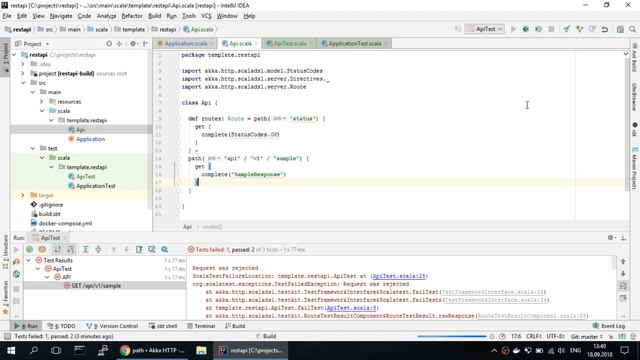Image resolution: width=640 pixels, height=360 pixels.
Task: Run ApiTest with coverage icon
Action: 538,29
